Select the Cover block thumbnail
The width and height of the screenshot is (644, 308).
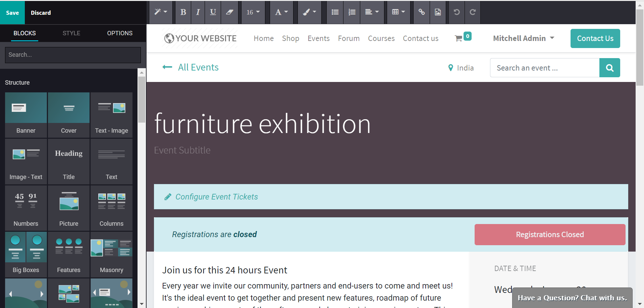point(69,115)
